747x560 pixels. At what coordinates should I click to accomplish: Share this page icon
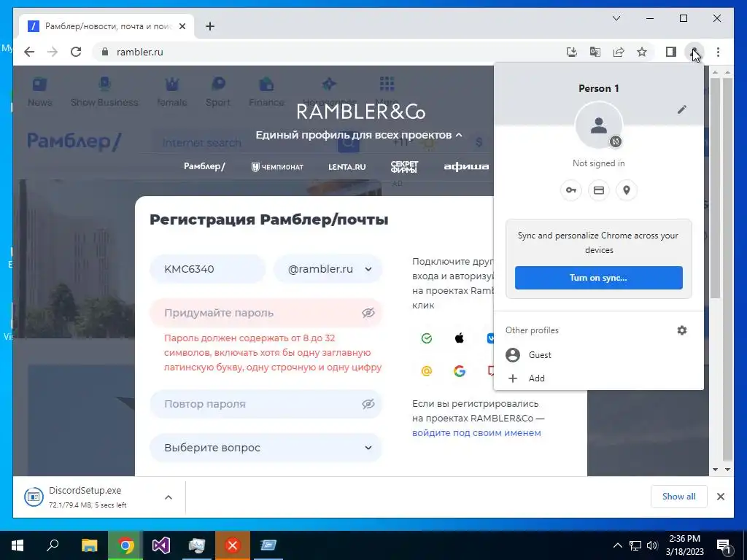619,52
